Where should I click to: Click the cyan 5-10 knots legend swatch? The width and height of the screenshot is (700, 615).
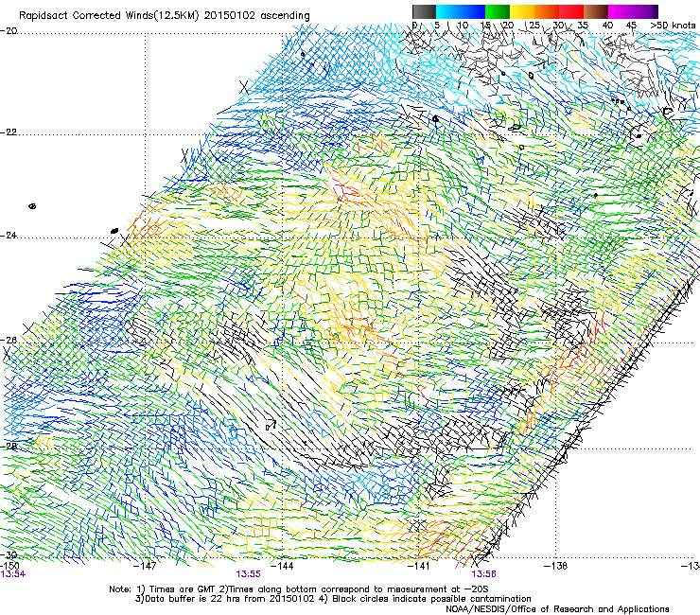448,11
